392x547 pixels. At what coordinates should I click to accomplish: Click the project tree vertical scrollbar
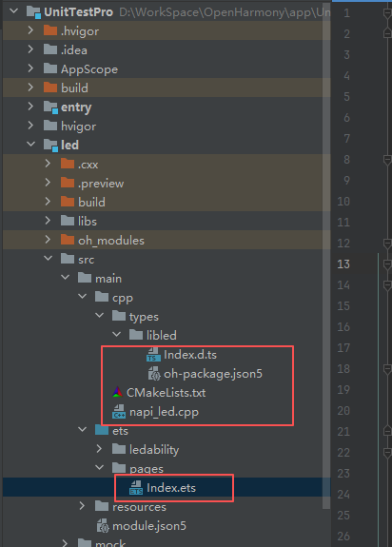pos(325,255)
